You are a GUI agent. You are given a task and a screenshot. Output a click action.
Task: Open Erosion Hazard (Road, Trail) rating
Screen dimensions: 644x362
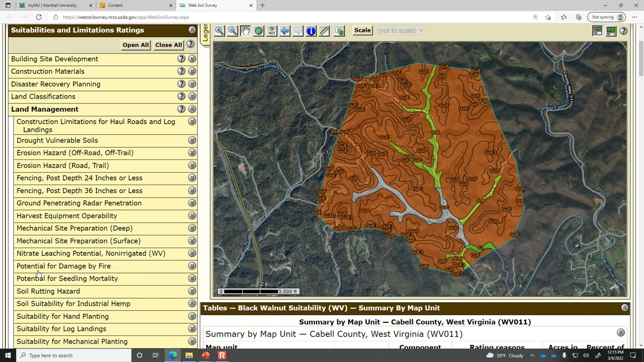click(63, 165)
